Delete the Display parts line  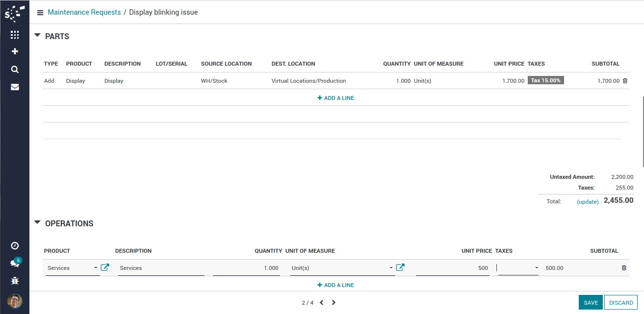[x=624, y=81]
